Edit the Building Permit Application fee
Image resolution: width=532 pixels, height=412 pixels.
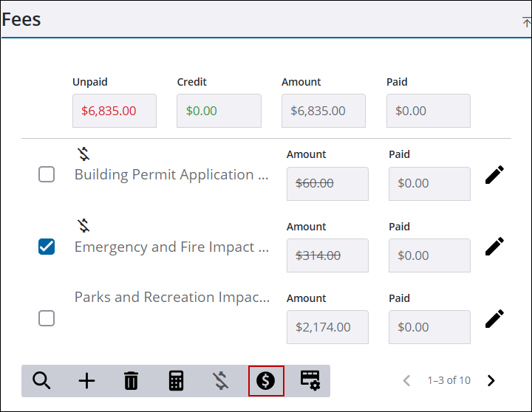click(x=494, y=175)
